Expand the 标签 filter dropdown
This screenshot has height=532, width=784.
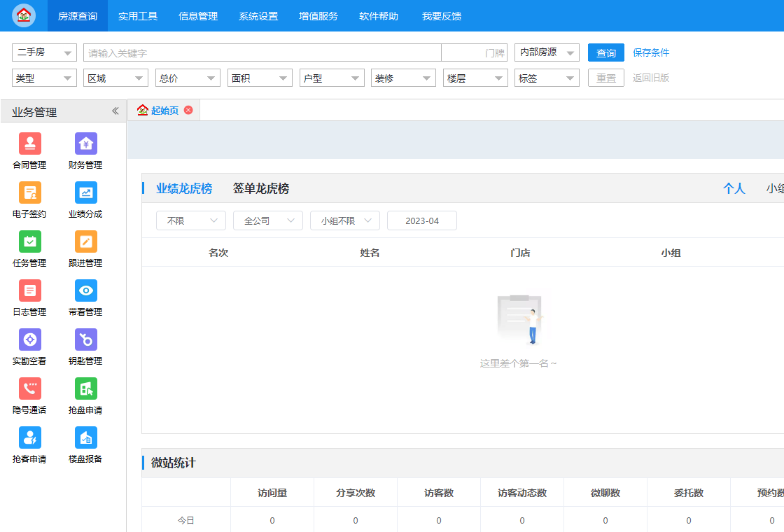tap(547, 78)
